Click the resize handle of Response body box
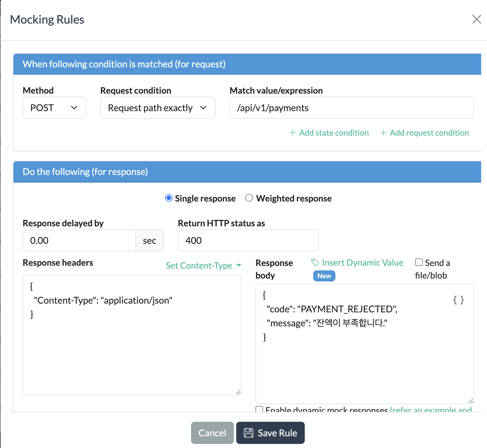487x448 pixels. pyautogui.click(x=471, y=401)
